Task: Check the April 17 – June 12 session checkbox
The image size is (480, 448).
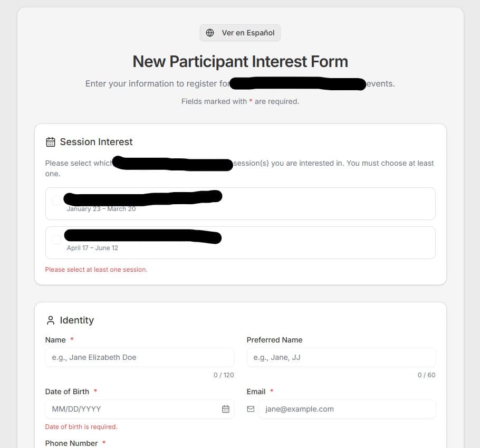Action: pyautogui.click(x=57, y=239)
